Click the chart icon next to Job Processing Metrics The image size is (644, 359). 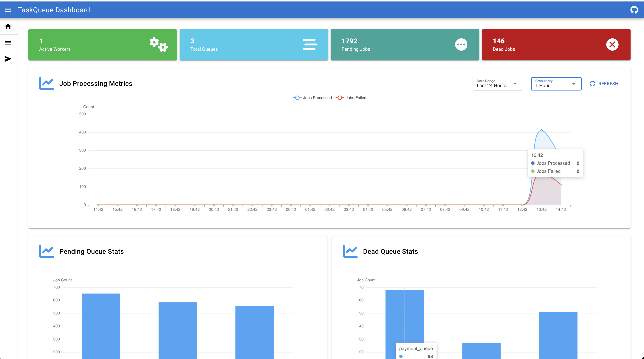(x=46, y=83)
